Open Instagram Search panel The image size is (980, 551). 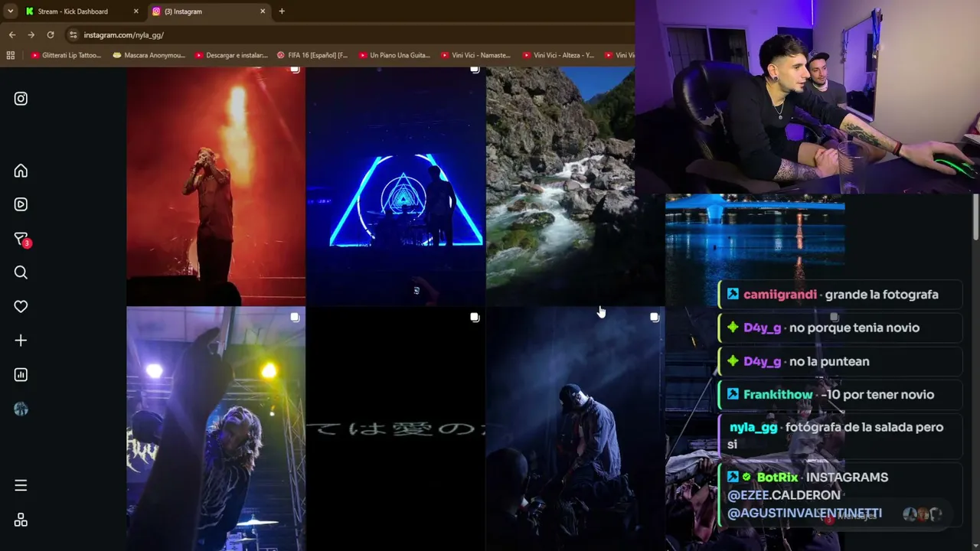21,272
